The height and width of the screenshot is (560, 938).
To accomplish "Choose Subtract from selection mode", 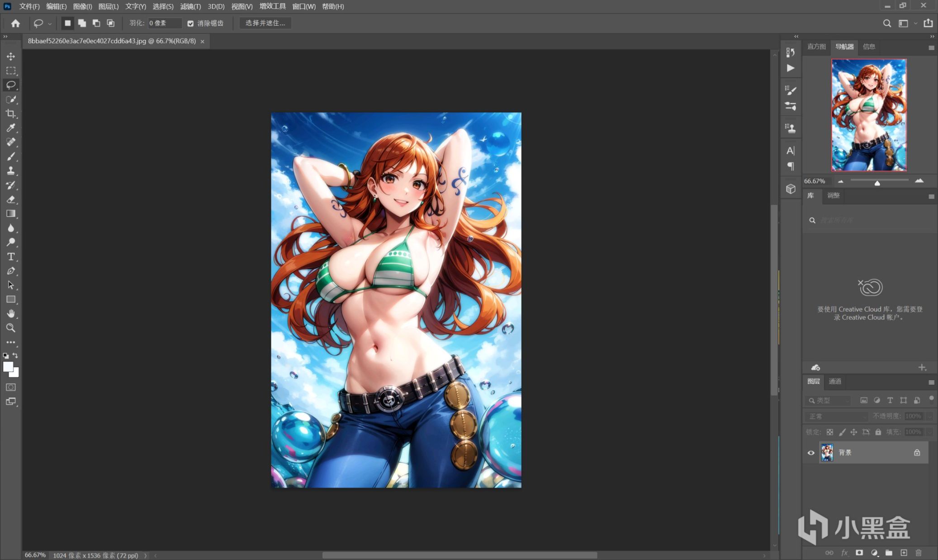I will pos(96,23).
